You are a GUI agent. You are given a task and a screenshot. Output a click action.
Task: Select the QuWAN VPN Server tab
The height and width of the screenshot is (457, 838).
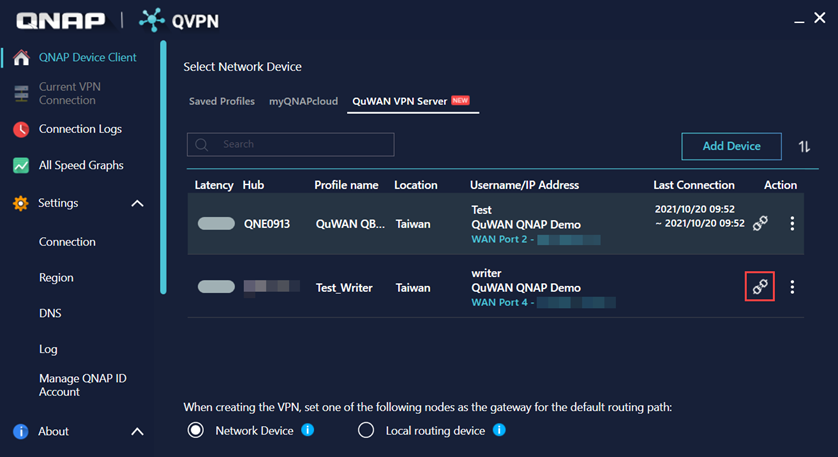[412, 101]
